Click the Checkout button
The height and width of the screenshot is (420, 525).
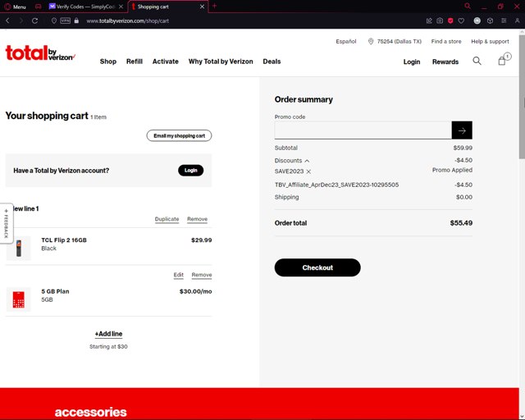(x=317, y=267)
